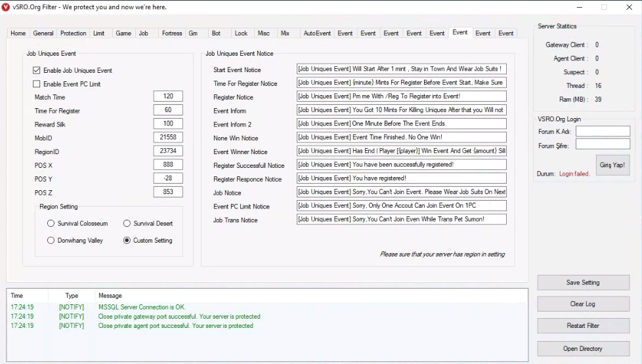
Task: Click the Reward Silk value field
Action: click(x=168, y=123)
